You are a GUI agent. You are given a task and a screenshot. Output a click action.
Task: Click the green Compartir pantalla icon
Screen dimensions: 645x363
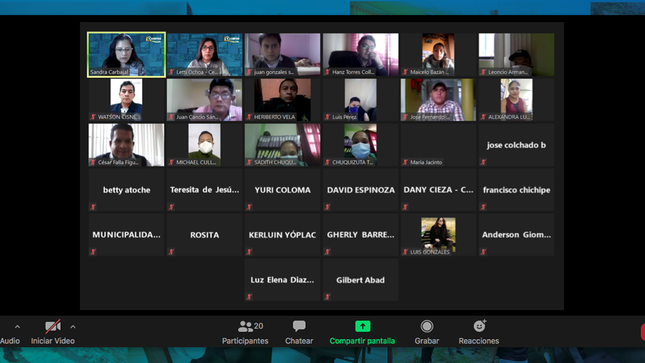pos(362,326)
